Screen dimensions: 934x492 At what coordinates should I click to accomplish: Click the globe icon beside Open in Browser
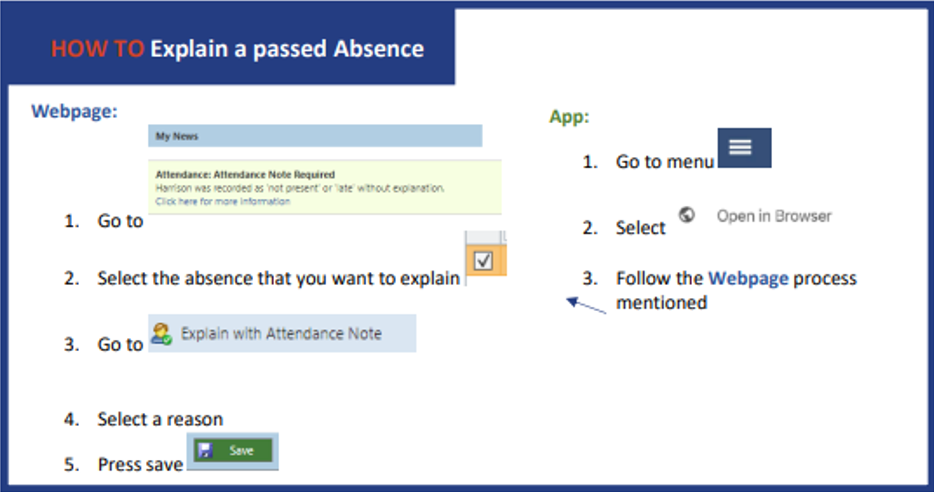686,215
